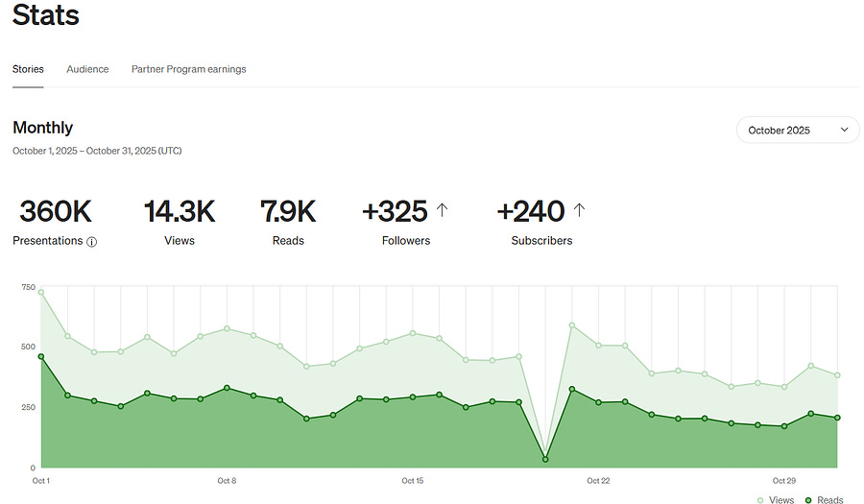Select the Oct 8 views data point
This screenshot has width=864, height=504.
pos(227,329)
